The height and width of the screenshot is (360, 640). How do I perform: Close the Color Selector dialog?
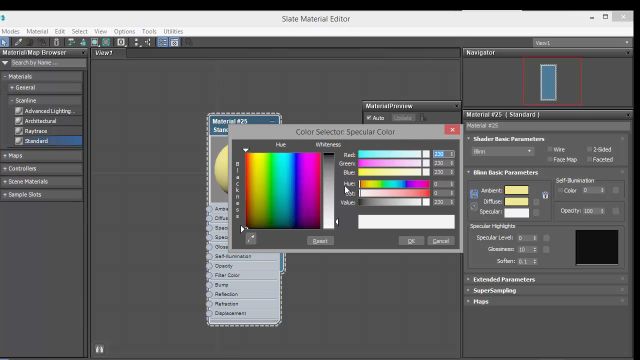452,130
